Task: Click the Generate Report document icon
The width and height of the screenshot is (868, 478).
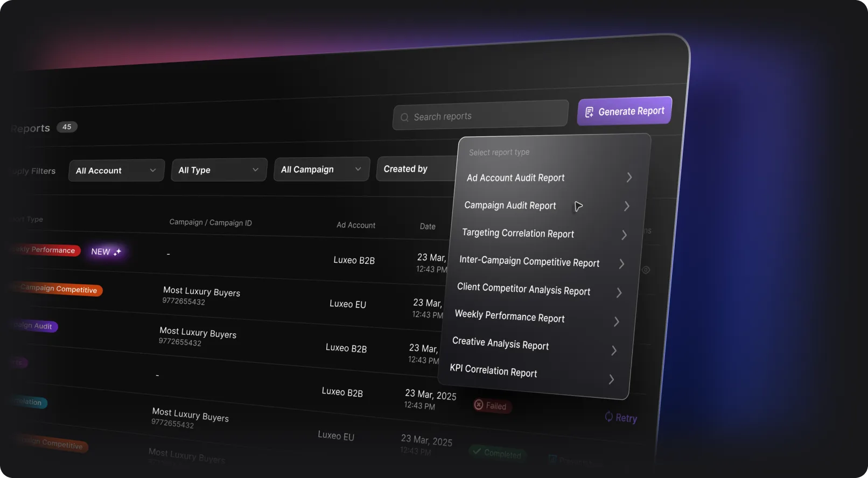Action: coord(589,112)
